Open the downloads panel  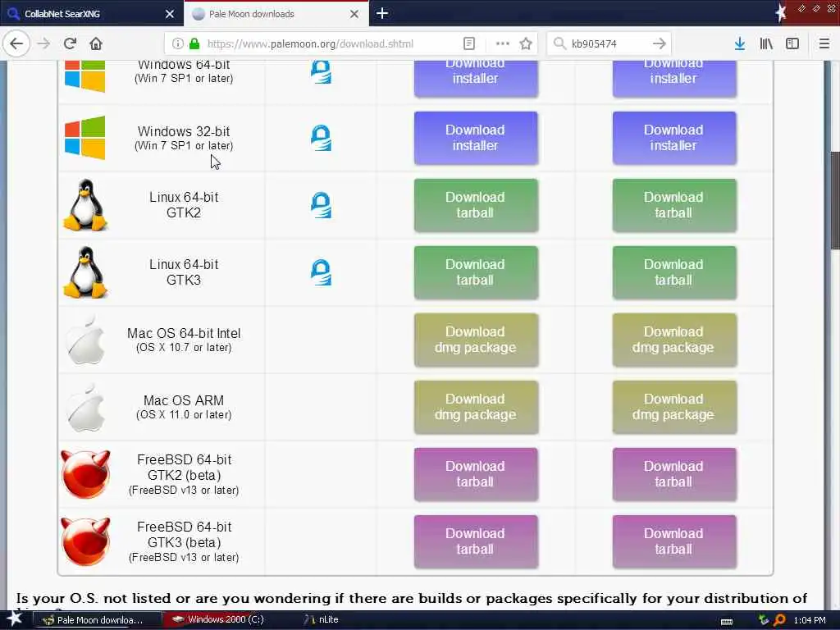[739, 43]
